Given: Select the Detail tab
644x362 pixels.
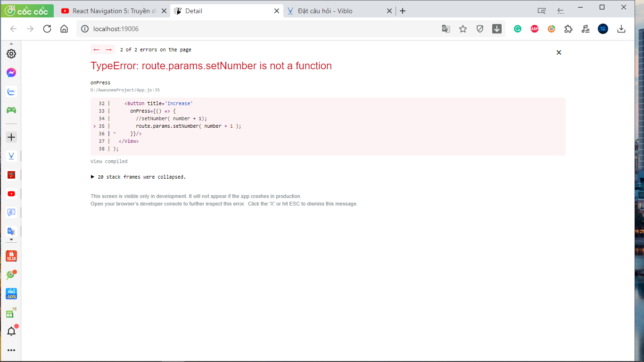Looking at the screenshot, I should [x=226, y=11].
